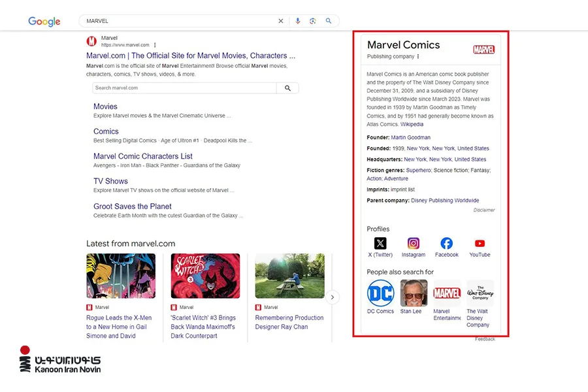Open 'Scarlet Witch' #3 Brings Back article title

click(203, 327)
